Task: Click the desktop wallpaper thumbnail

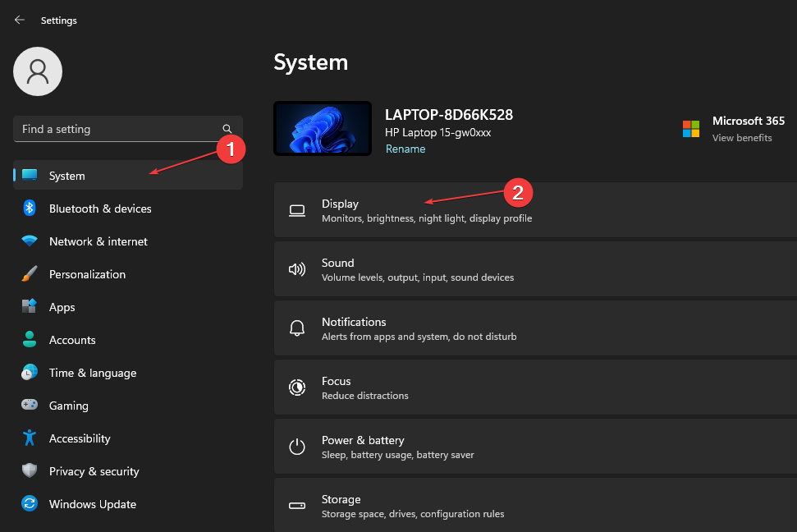Action: click(x=323, y=129)
